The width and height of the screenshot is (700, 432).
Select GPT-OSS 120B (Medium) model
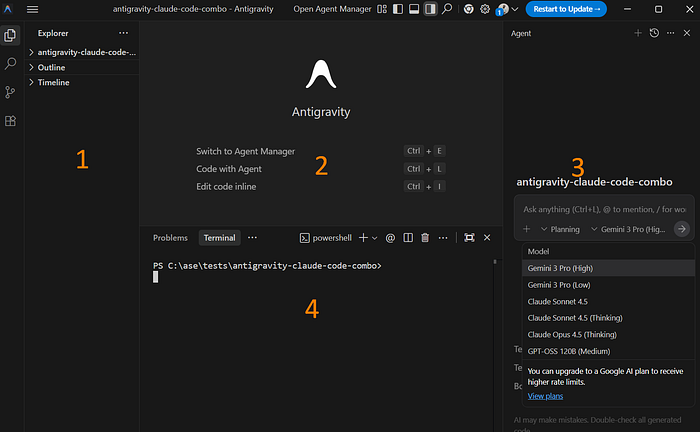[608, 351]
